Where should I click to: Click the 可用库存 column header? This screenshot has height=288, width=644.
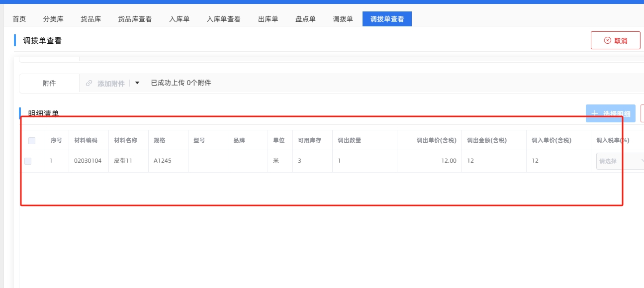[x=309, y=140]
